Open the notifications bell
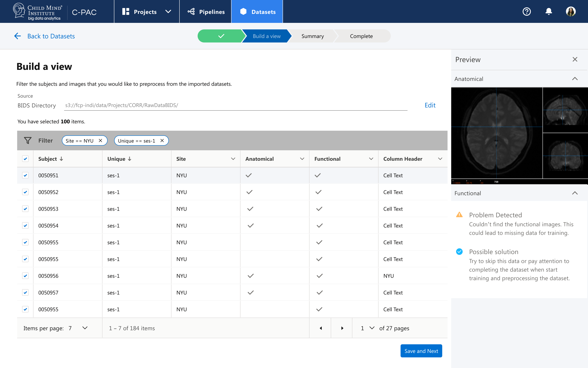The height and width of the screenshot is (368, 588). [549, 11]
